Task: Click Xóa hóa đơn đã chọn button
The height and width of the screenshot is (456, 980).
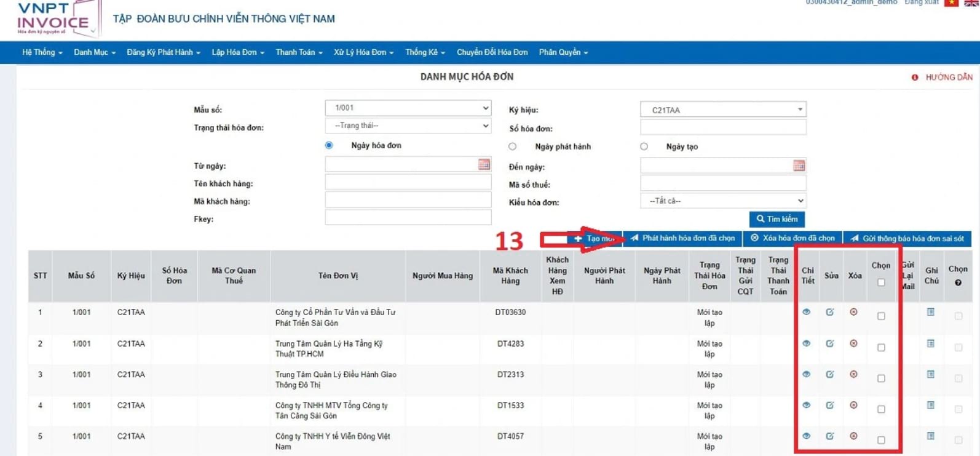Action: (792, 238)
